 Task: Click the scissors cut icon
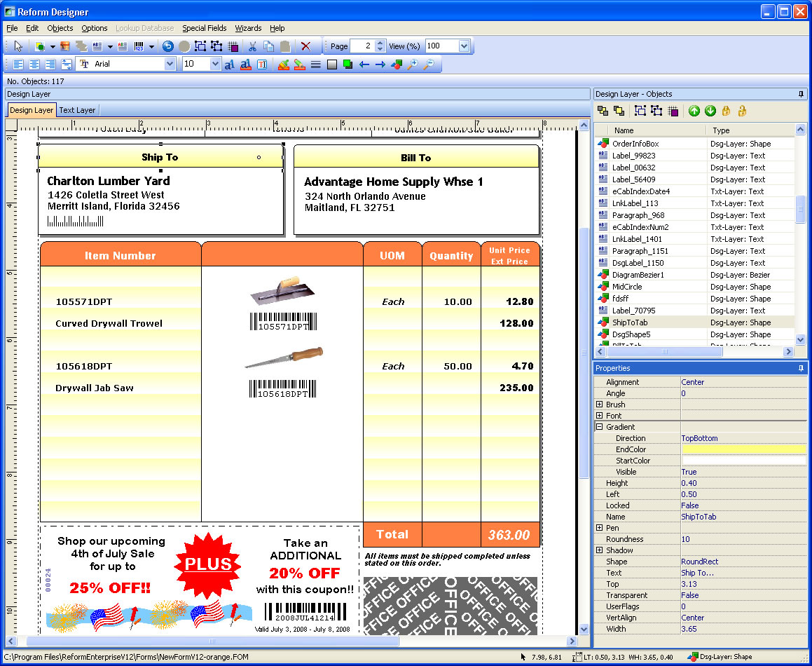252,46
